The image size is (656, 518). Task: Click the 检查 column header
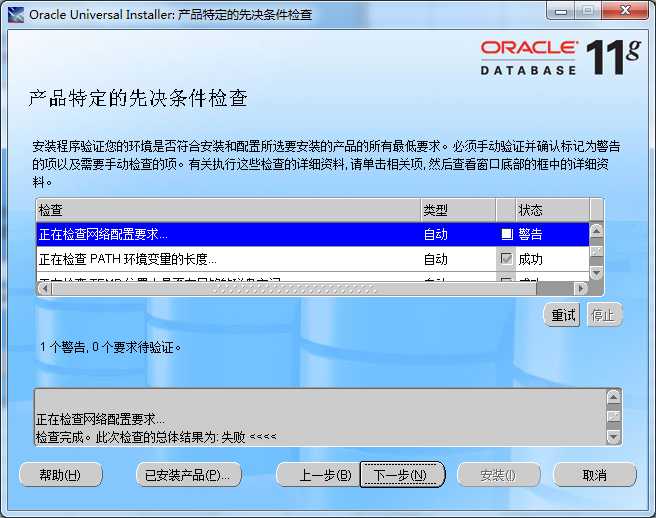pyautogui.click(x=228, y=210)
